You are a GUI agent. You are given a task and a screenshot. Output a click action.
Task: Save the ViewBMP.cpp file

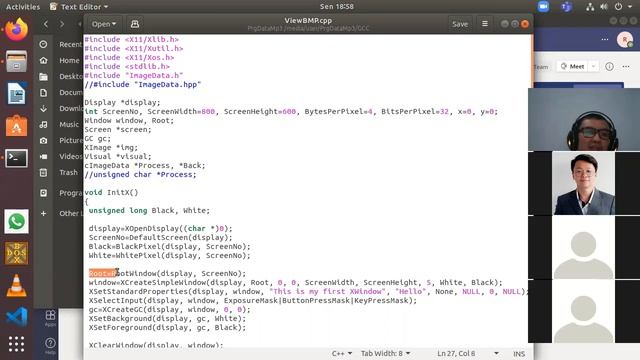460,24
